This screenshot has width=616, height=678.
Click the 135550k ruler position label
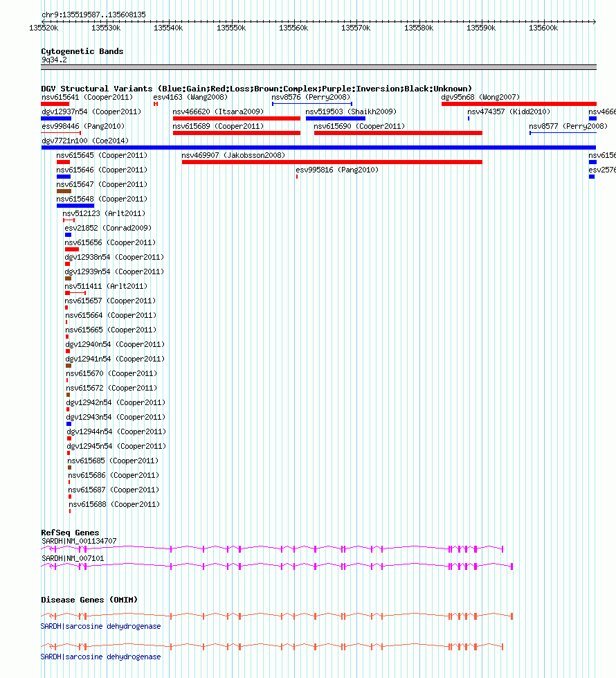click(x=231, y=28)
